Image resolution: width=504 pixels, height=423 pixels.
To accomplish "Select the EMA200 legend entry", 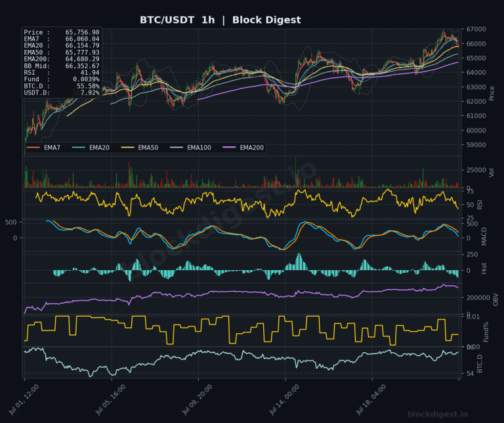I will [x=243, y=148].
